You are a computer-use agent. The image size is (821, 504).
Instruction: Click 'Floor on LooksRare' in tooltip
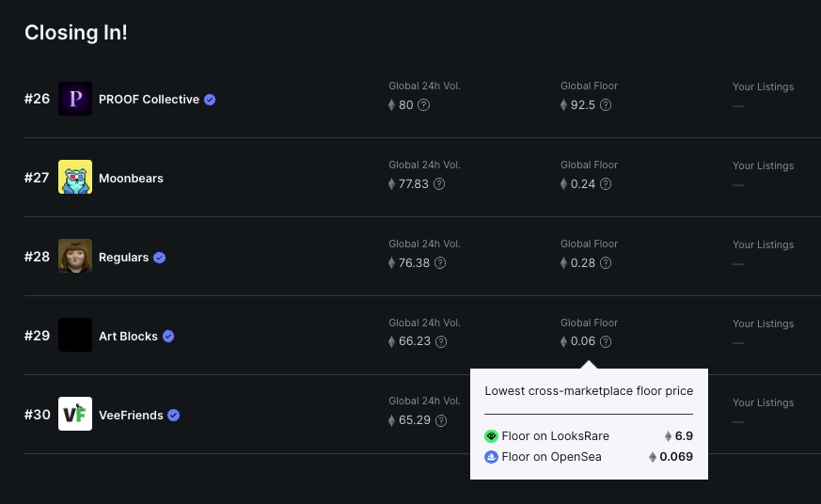coord(555,436)
